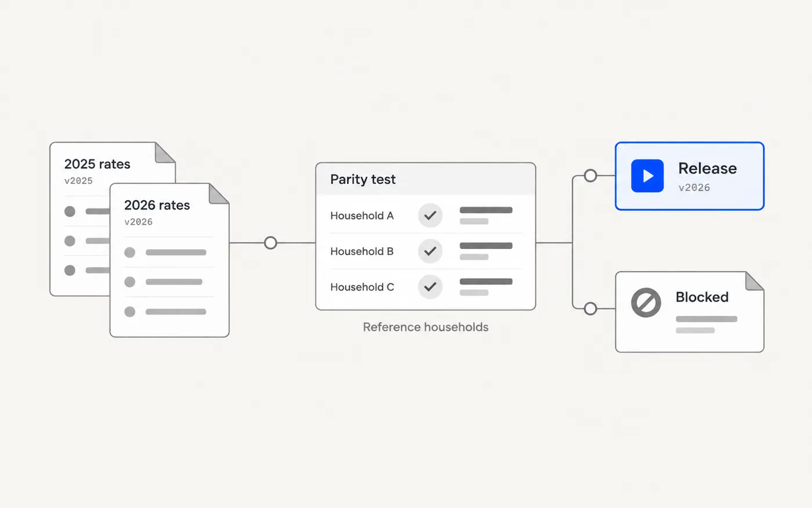812x508 pixels.
Task: Select the Blocked document card
Action: (x=690, y=312)
